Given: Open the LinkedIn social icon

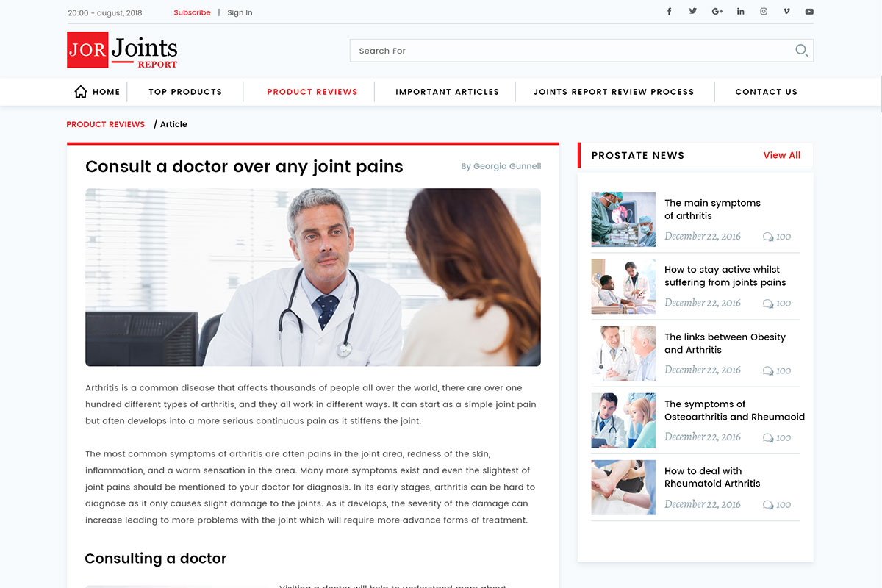Looking at the screenshot, I should 740,12.
